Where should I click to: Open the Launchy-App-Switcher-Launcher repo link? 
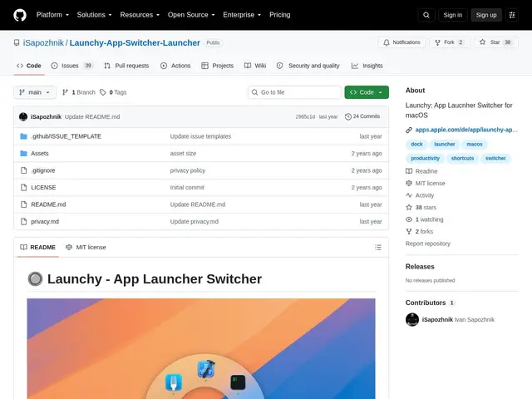(135, 42)
